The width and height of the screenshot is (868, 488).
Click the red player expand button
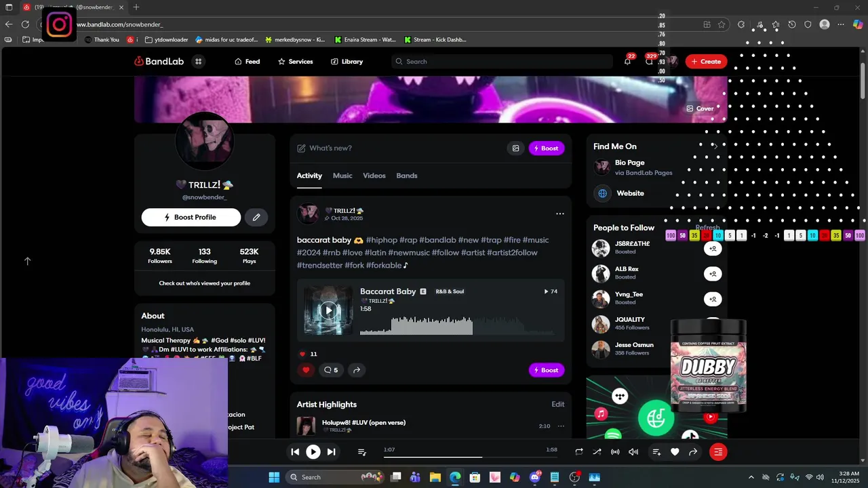click(x=718, y=451)
